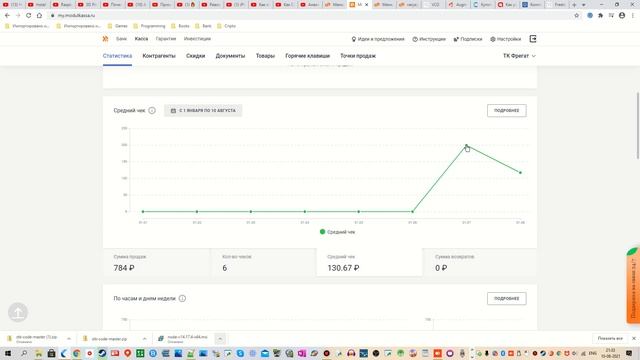
Task: Open Подписки from the header
Action: click(468, 39)
